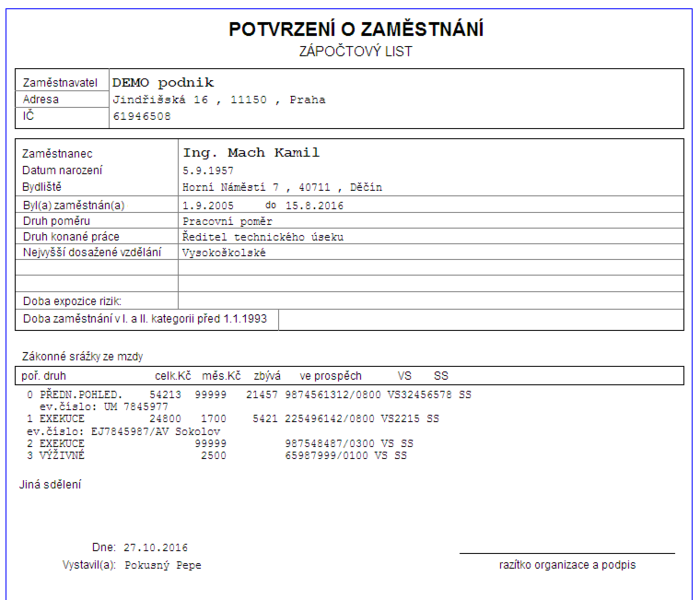Select issuer name 'Pokusný Pepe'
The height and width of the screenshot is (600, 700).
[163, 566]
